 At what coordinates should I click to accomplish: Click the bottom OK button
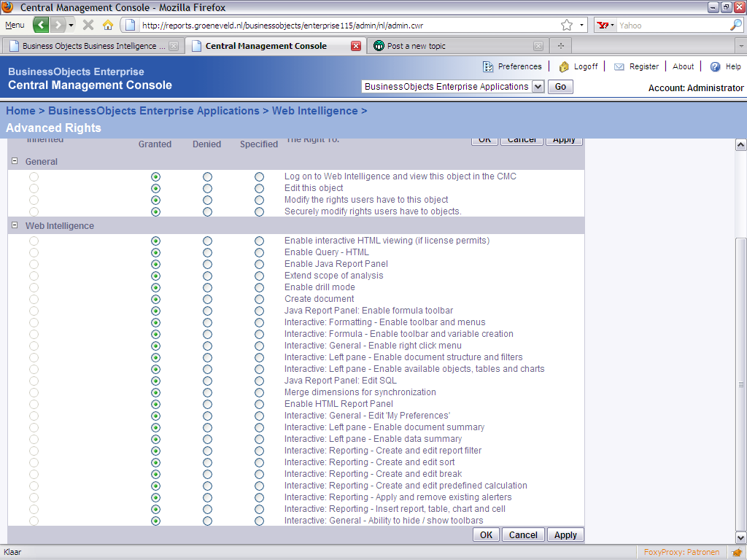[486, 534]
